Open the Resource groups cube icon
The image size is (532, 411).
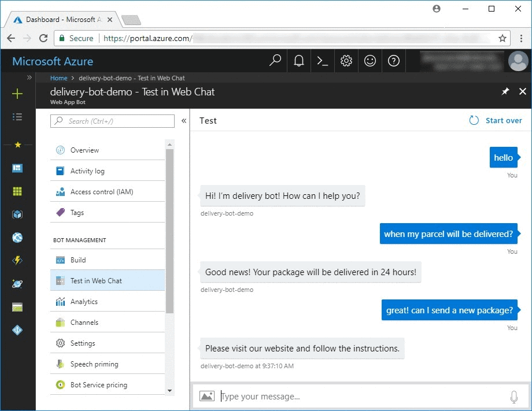(x=17, y=214)
